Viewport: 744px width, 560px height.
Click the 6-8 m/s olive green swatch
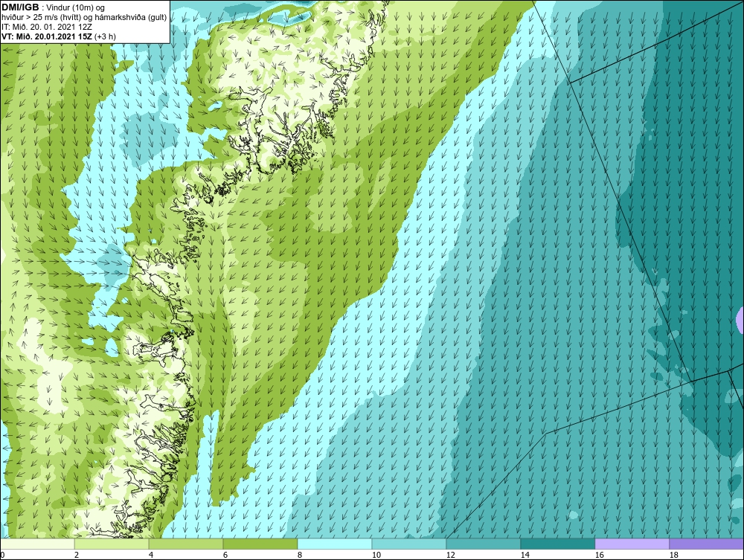point(260,544)
